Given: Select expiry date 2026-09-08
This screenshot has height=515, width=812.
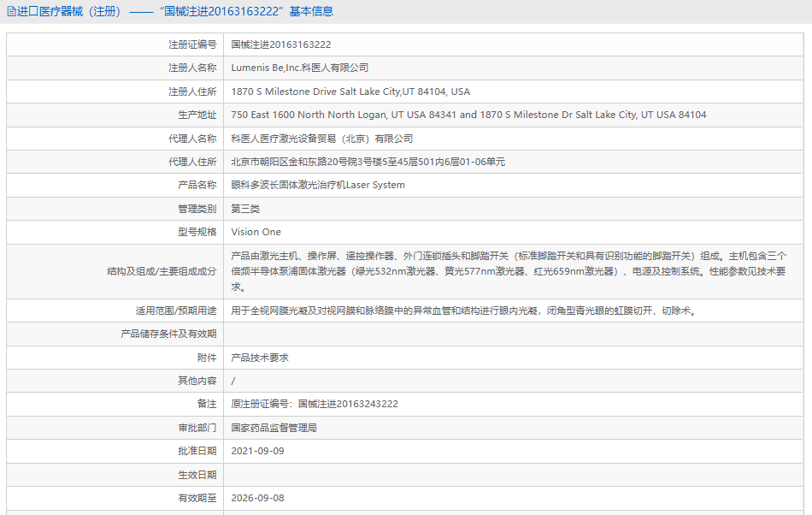Looking at the screenshot, I should (257, 498).
